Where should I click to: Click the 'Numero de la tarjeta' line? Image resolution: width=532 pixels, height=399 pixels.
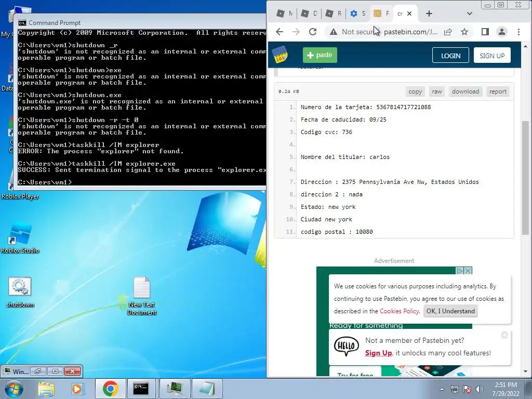click(365, 107)
